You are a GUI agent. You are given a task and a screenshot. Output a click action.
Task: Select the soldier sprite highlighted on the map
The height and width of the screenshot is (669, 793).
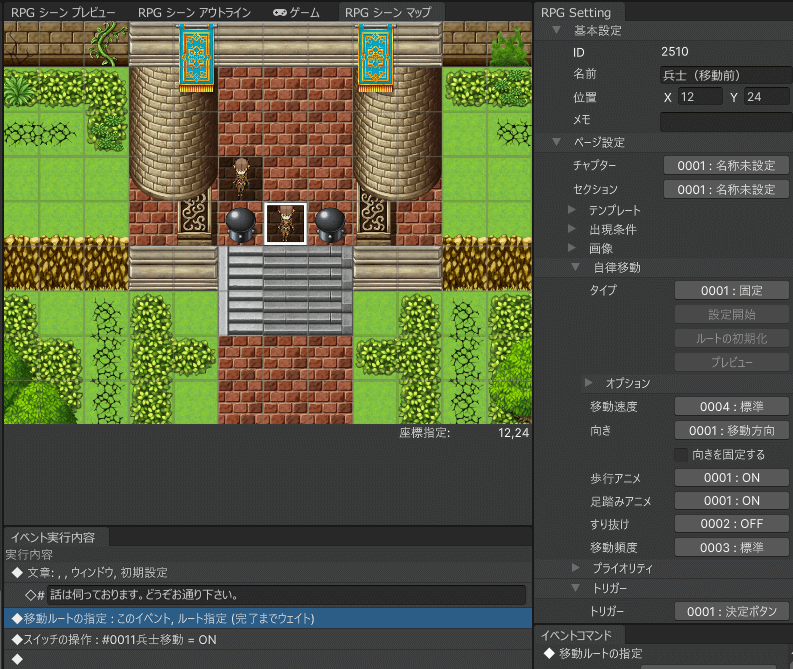pyautogui.click(x=286, y=223)
